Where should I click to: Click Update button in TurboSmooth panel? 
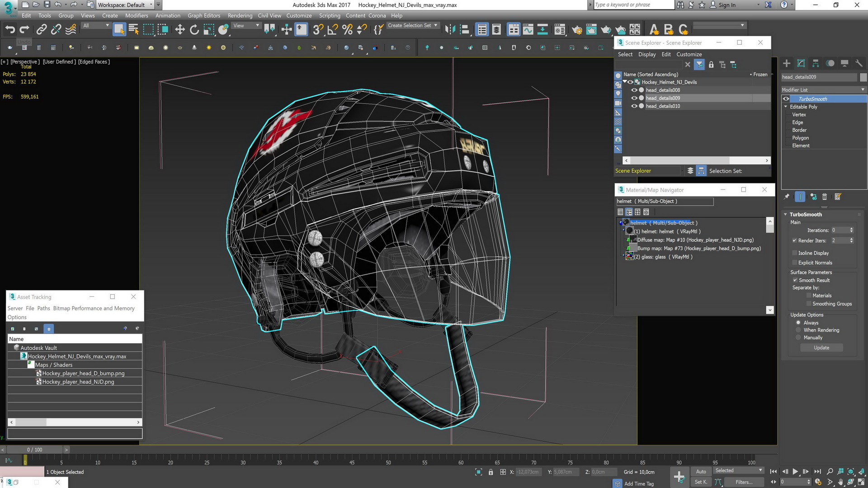tap(821, 347)
